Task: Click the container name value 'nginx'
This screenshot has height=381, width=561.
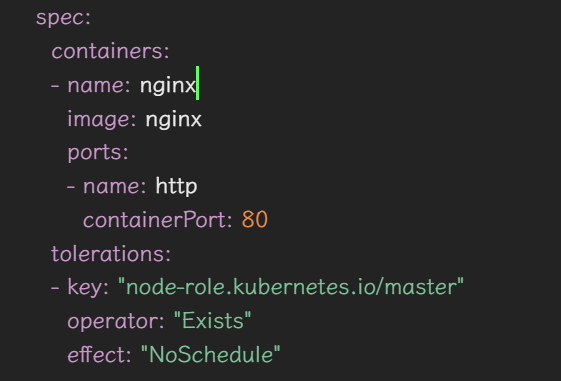Action: click(x=168, y=86)
